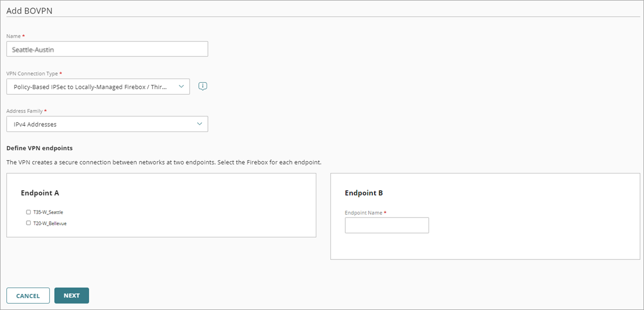Select the Endpoint A panel heading
The image size is (644, 310).
pyautogui.click(x=40, y=192)
